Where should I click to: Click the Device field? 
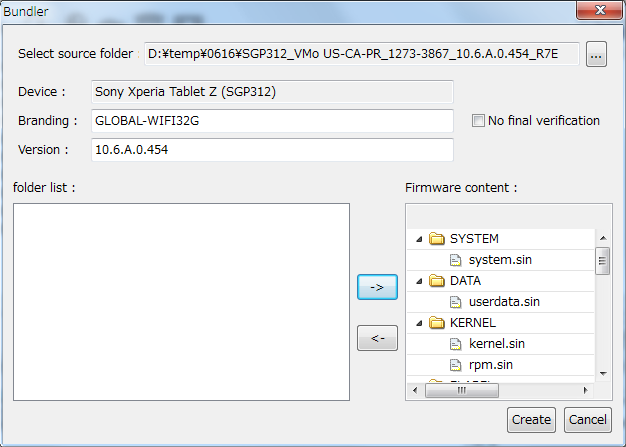(x=272, y=92)
